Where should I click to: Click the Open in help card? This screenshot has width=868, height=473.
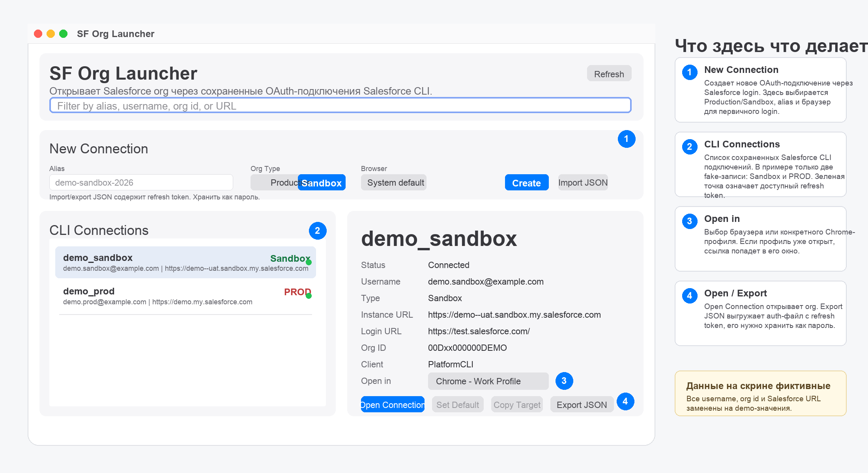pos(760,239)
